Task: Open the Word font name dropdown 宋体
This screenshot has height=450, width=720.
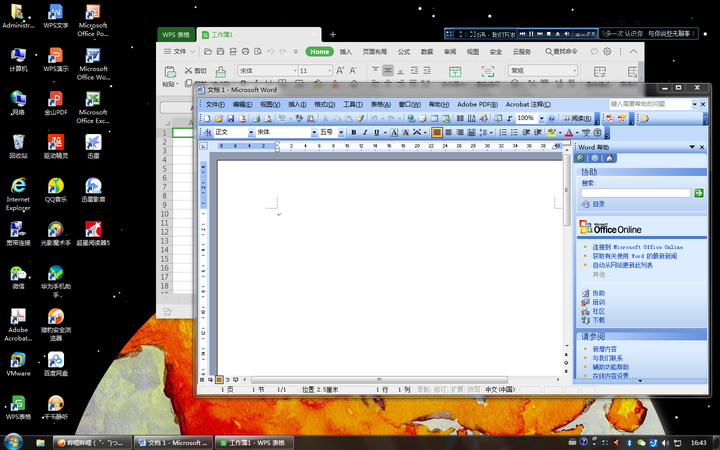Action: (x=314, y=133)
